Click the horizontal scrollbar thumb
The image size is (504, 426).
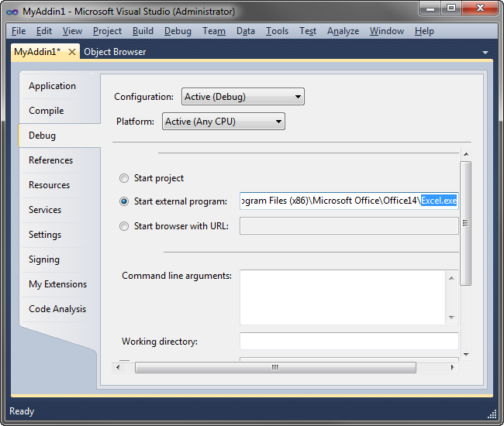[275, 367]
